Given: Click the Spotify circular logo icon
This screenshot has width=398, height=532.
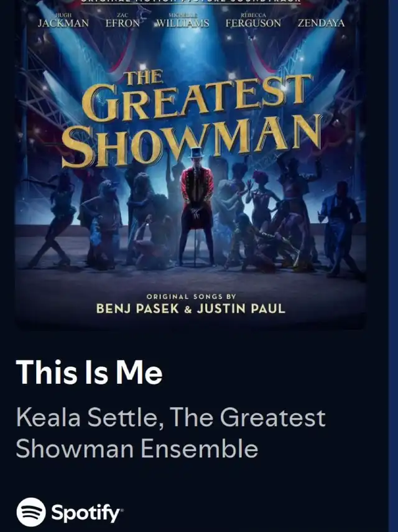Looking at the screenshot, I should pyautogui.click(x=31, y=511).
